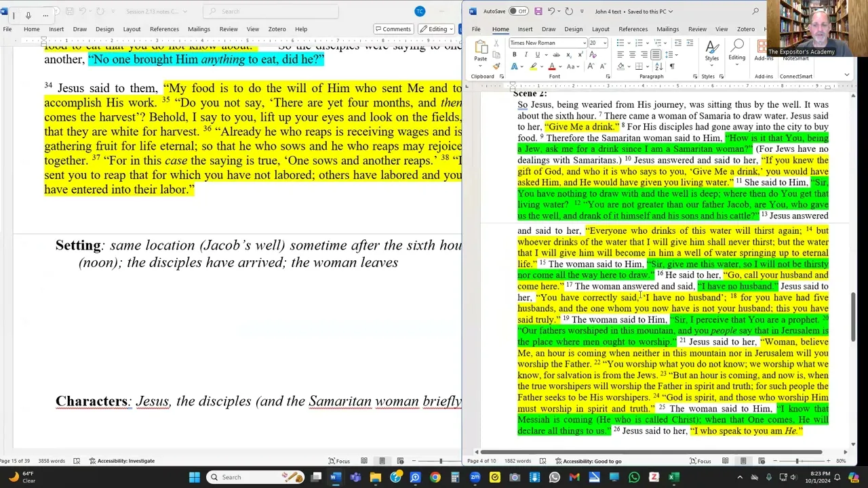The height and width of the screenshot is (488, 868).
Task: Justify paragraph text alignment
Action: tap(655, 54)
